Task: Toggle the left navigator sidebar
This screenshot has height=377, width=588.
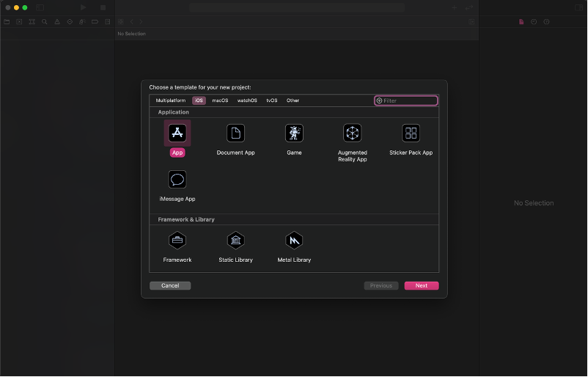Action: tap(40, 7)
